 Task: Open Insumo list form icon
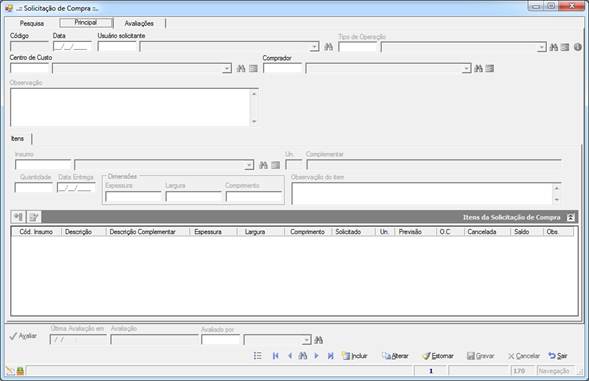276,165
